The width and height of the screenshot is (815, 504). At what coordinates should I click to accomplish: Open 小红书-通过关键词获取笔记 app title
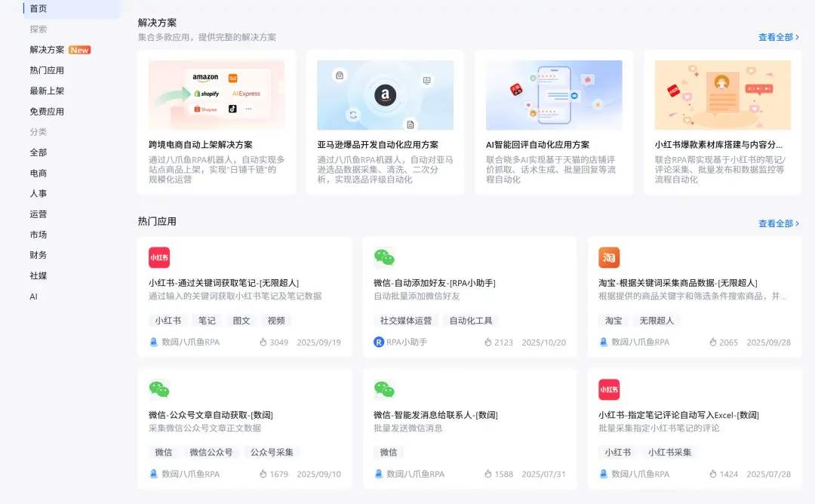(223, 283)
